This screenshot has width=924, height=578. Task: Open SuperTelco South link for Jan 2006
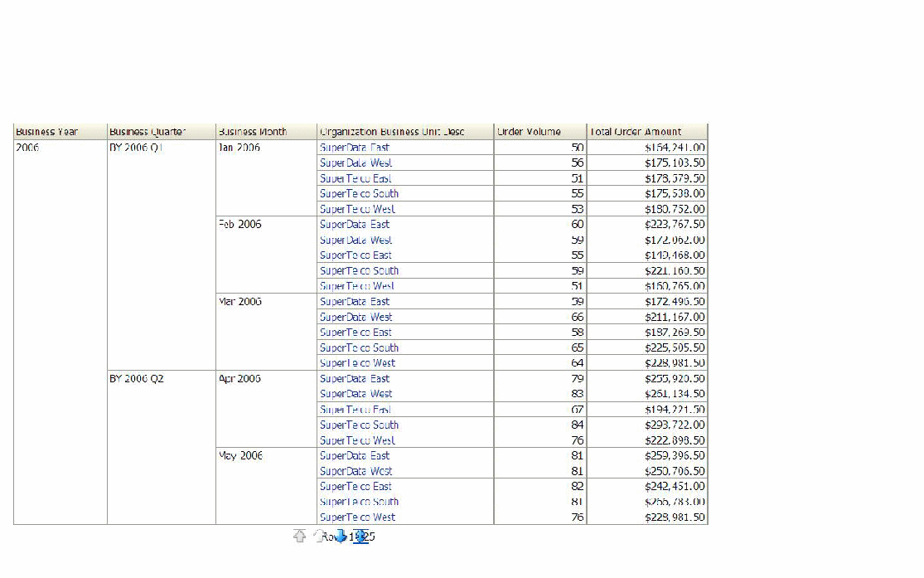[x=359, y=193]
